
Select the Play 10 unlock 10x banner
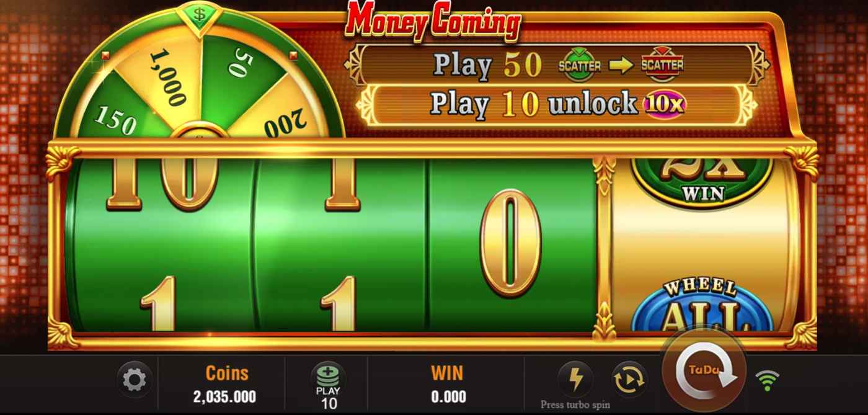pyautogui.click(x=557, y=104)
